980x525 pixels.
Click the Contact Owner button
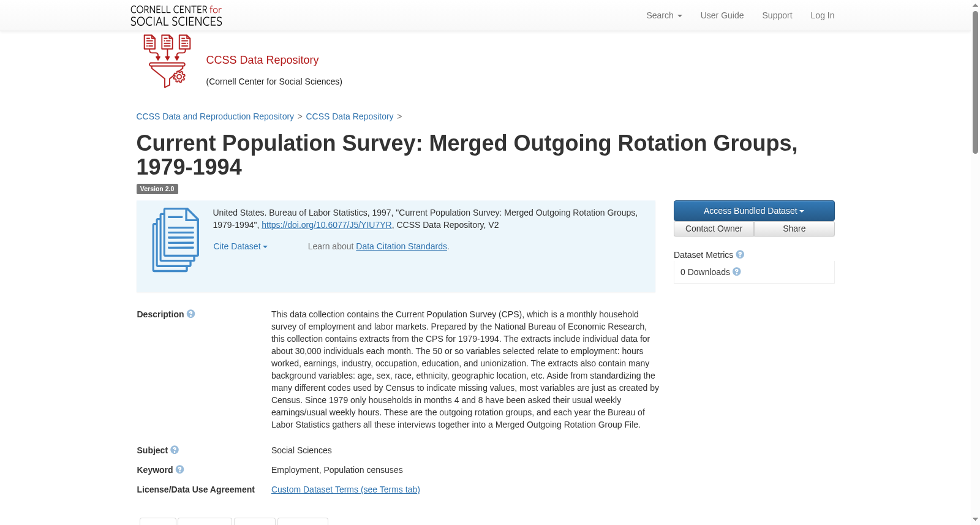(x=714, y=229)
